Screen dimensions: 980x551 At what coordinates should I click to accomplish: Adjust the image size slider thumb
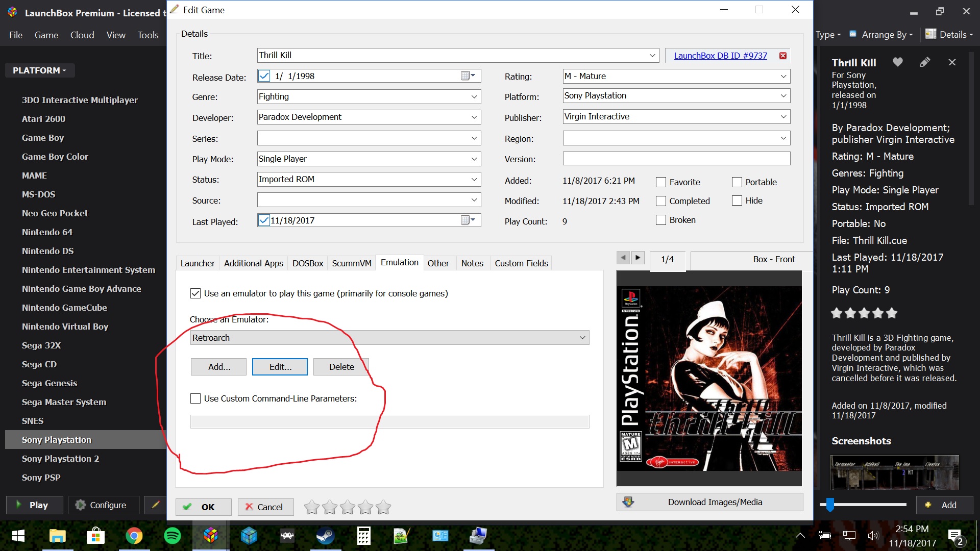pos(830,505)
